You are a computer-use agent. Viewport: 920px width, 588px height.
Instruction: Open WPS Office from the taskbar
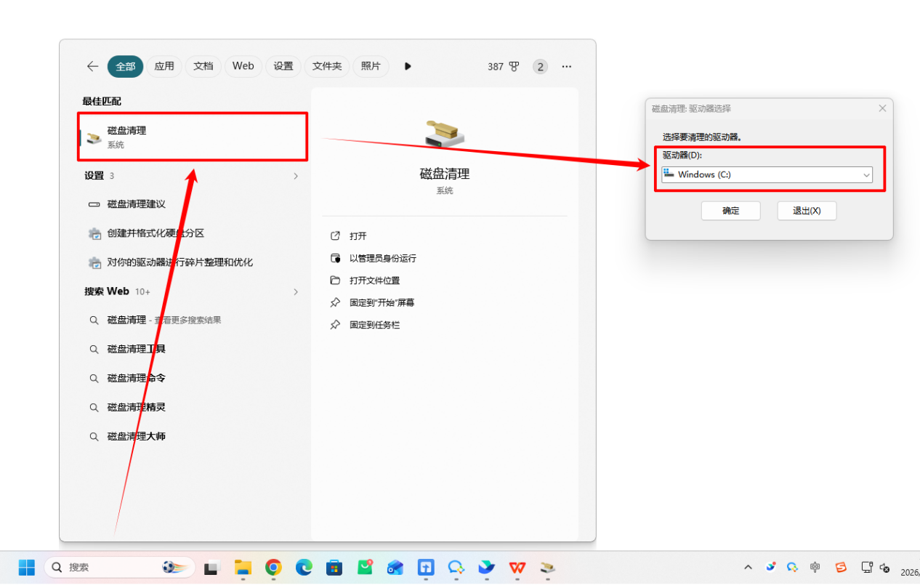pyautogui.click(x=517, y=568)
